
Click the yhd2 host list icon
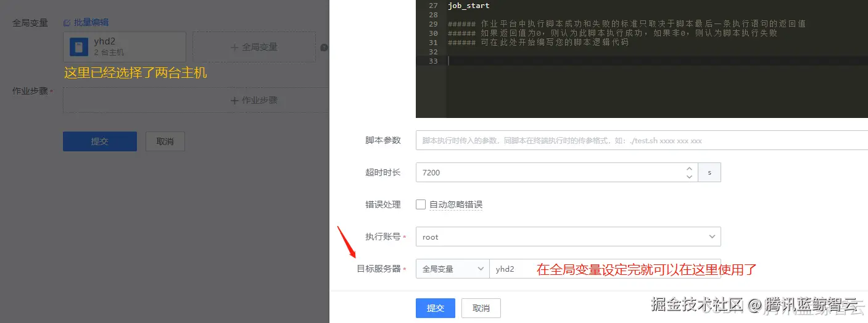point(78,47)
